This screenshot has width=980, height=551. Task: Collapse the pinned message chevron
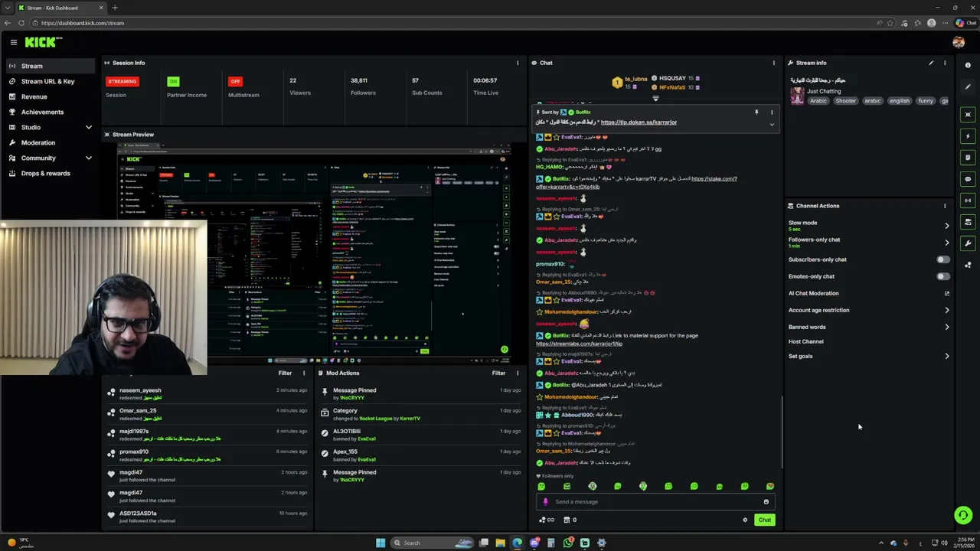[772, 124]
